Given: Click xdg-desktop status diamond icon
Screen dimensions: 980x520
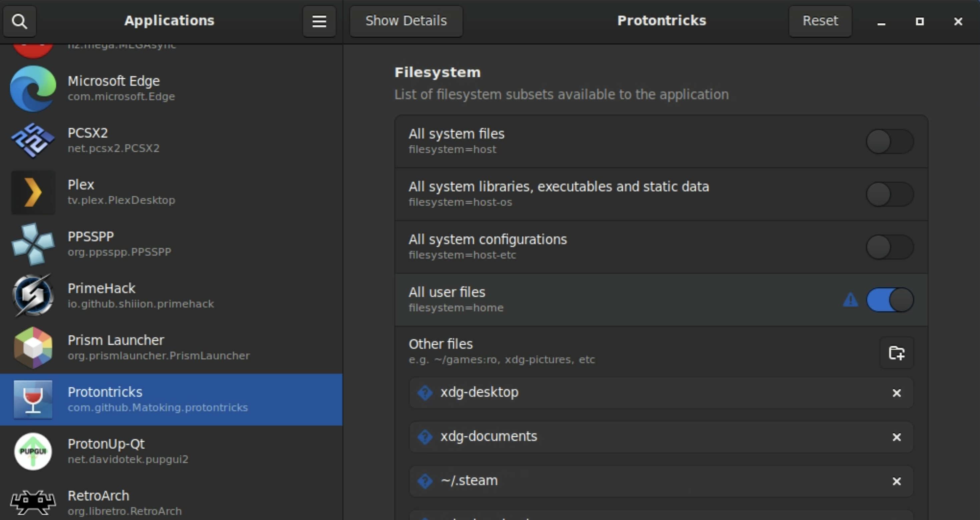Looking at the screenshot, I should click(x=425, y=393).
